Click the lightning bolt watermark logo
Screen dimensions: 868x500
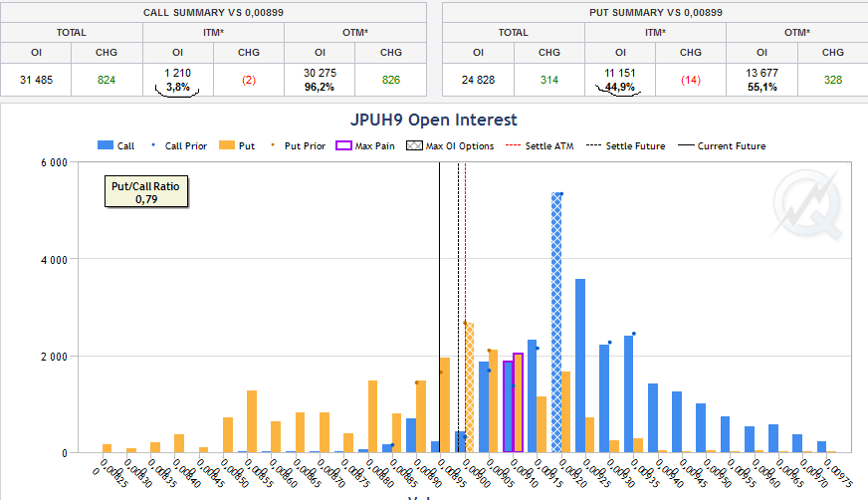point(807,204)
